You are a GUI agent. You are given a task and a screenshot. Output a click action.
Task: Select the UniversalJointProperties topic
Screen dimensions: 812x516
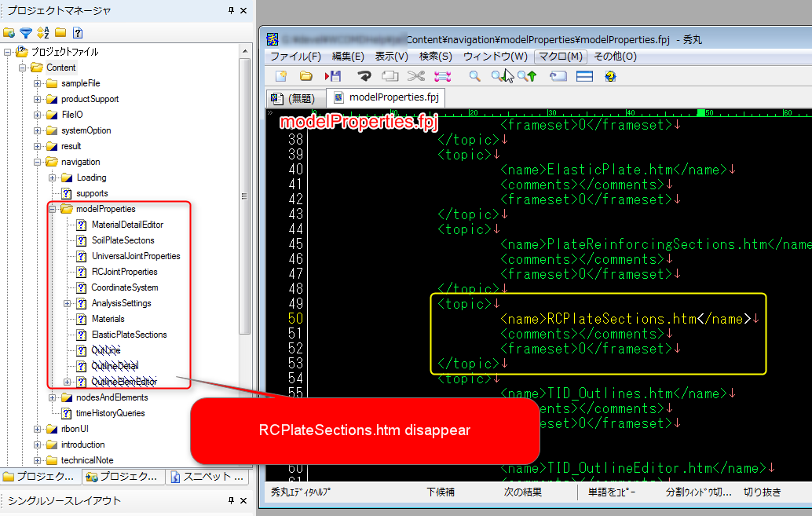pyautogui.click(x=136, y=256)
